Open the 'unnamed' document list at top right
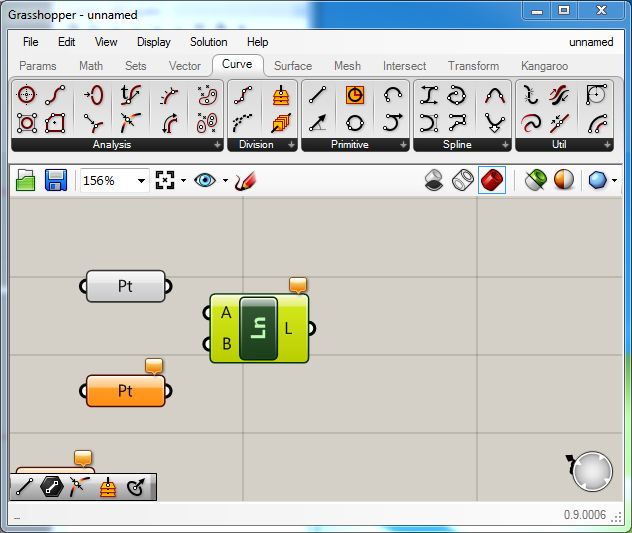The height and width of the screenshot is (533, 632). [x=591, y=42]
